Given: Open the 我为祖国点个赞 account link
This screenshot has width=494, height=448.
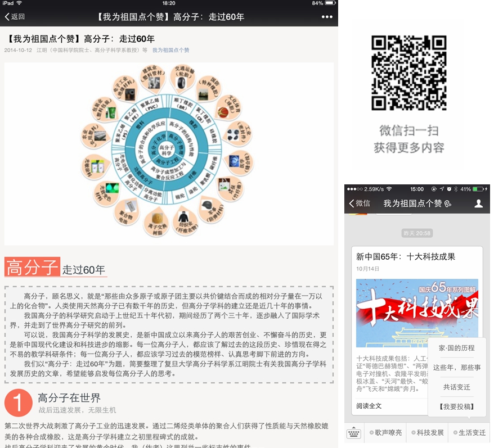Looking at the screenshot, I should [170, 51].
